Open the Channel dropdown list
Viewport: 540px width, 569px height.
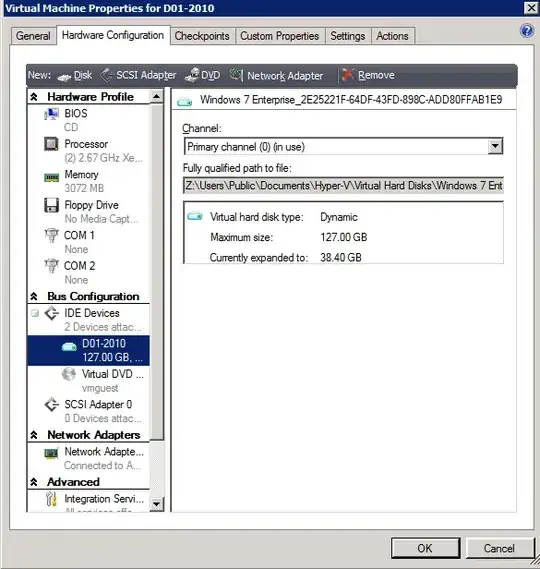click(495, 147)
